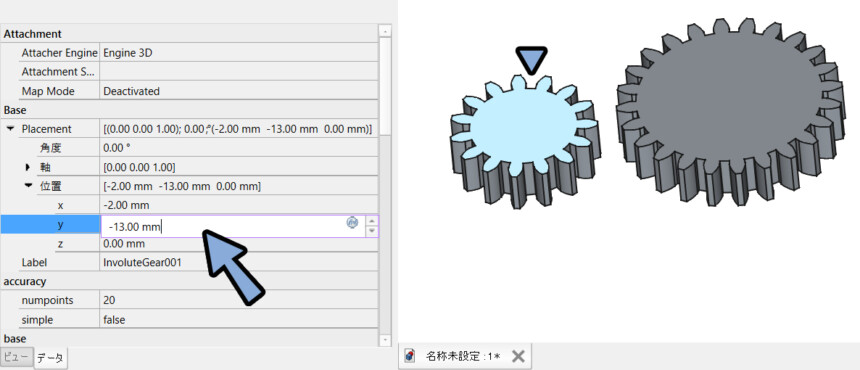Switch to the ビュー tab
The image size is (860, 370).
[x=17, y=357]
